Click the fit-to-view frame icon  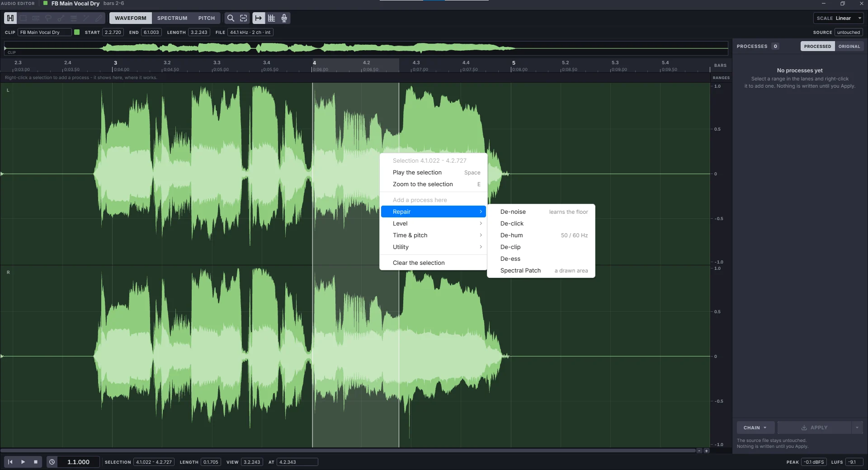click(244, 18)
